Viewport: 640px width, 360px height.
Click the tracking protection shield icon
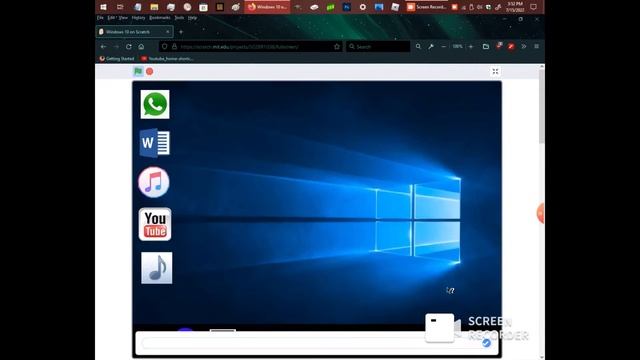[165, 47]
